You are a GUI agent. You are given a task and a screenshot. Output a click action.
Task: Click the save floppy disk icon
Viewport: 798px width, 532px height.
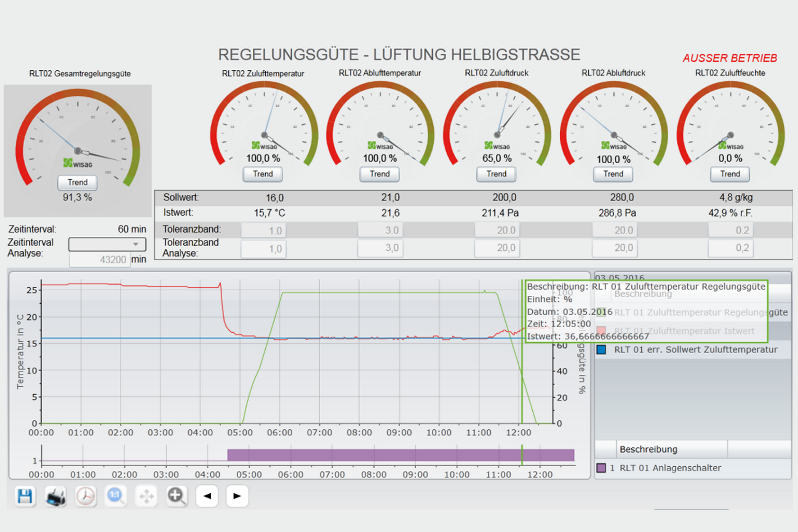coord(25,496)
